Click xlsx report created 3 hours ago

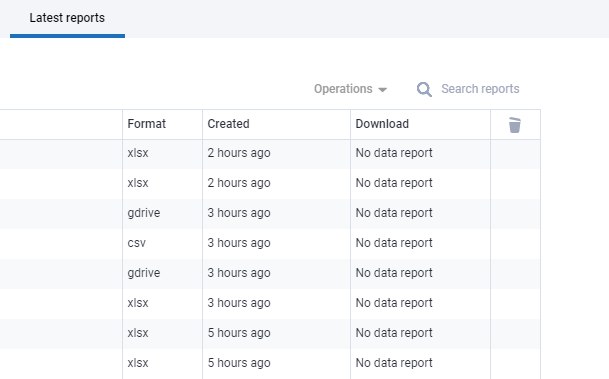coord(270,303)
